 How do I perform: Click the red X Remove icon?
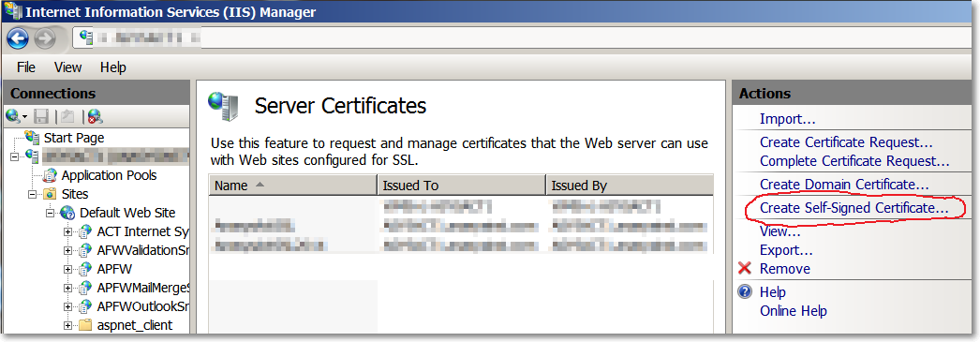click(x=745, y=269)
